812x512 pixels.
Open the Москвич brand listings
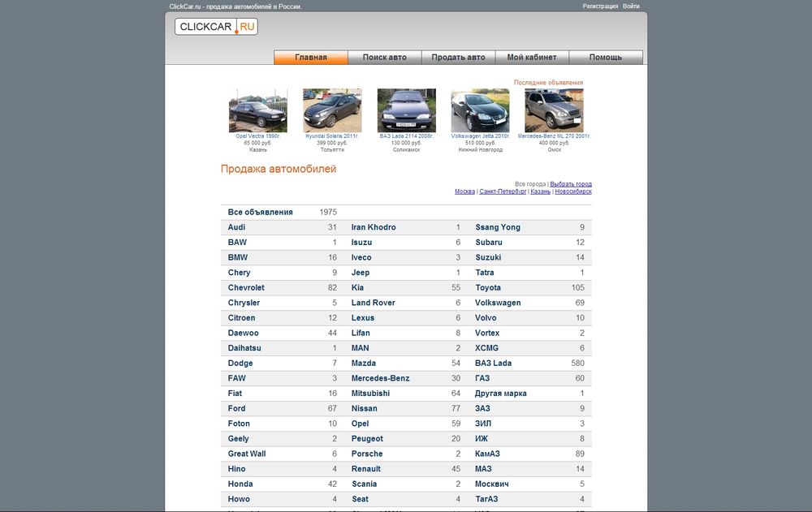click(x=492, y=484)
